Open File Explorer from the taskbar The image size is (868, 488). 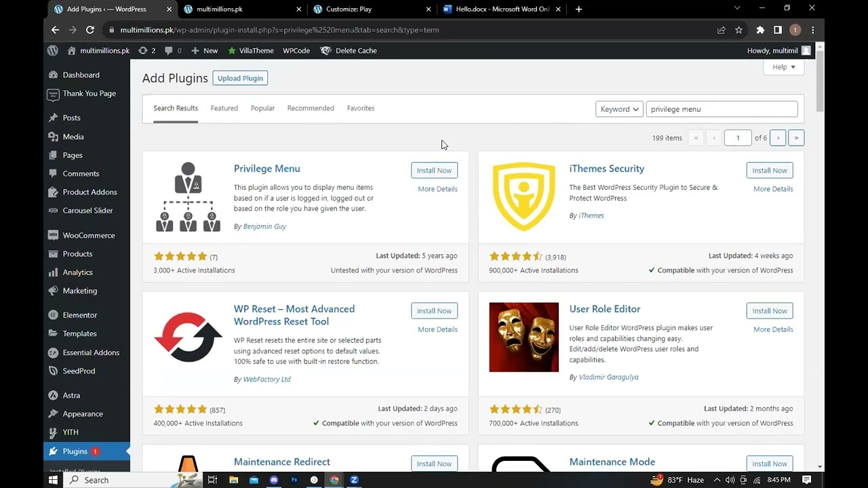pos(233,480)
